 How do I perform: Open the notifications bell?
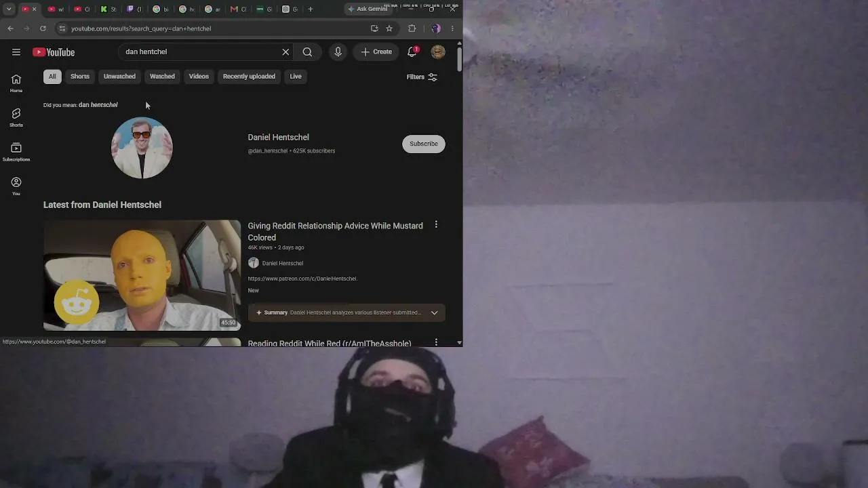pos(412,52)
